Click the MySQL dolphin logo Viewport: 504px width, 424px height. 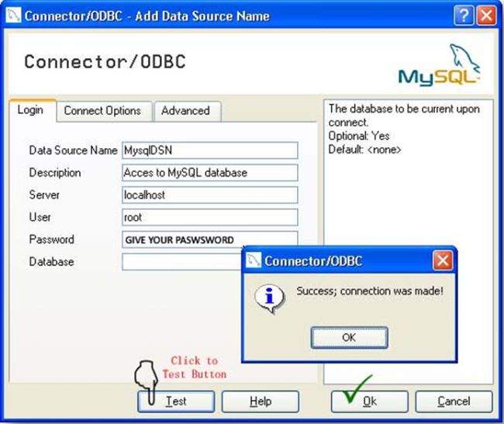click(x=439, y=66)
